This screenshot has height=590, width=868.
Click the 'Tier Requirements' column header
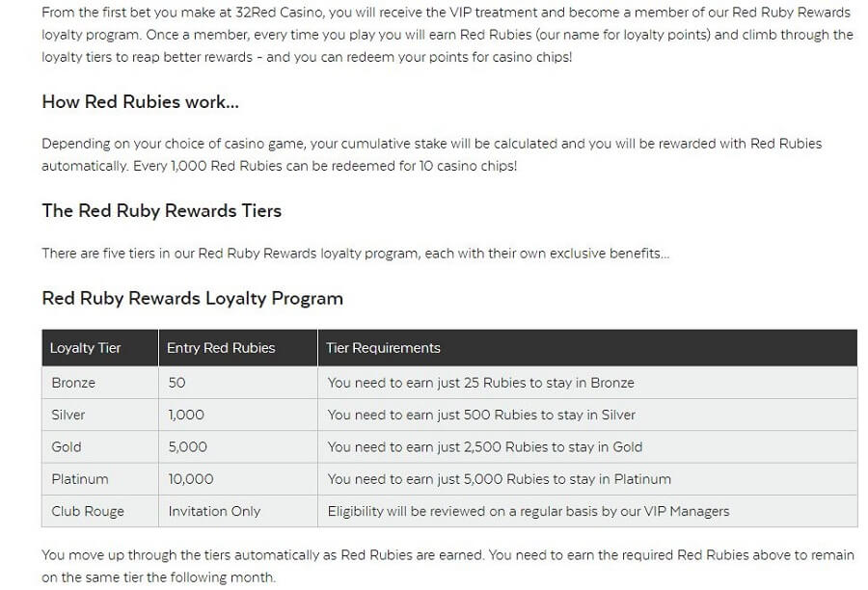588,348
